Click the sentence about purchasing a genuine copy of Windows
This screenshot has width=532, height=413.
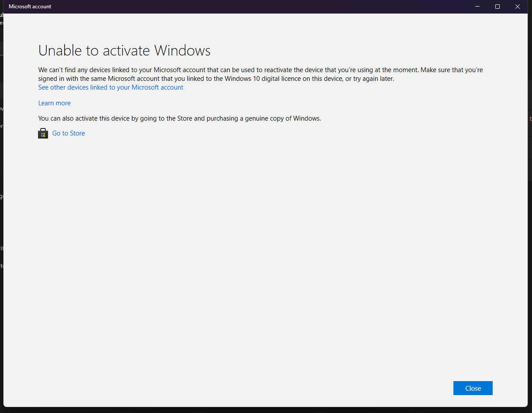click(180, 118)
